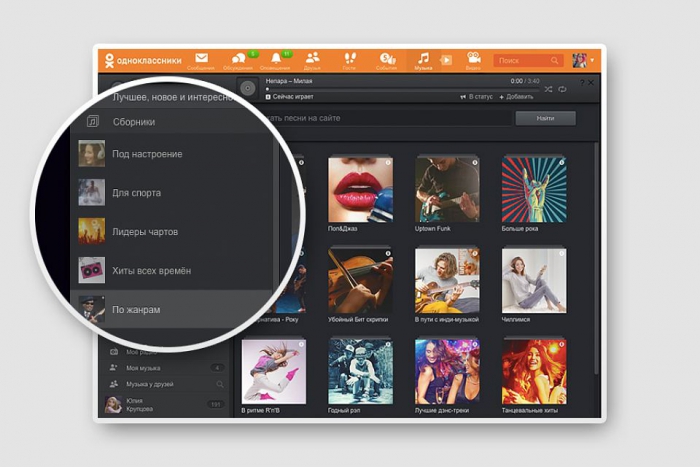Click the Моё радио radio icon
Image resolution: width=700 pixels, height=467 pixels.
[114, 352]
